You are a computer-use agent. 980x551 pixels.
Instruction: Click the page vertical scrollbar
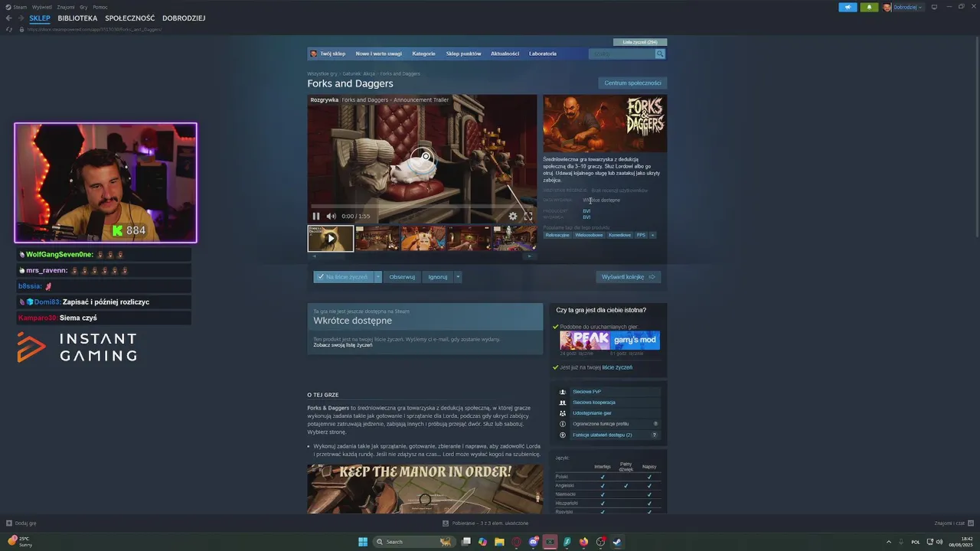tap(976, 138)
